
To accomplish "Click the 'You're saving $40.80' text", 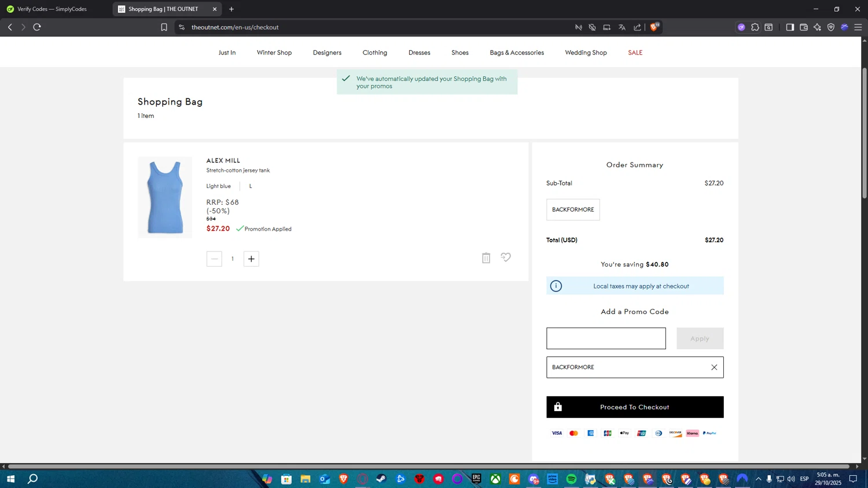I will coord(635,264).
